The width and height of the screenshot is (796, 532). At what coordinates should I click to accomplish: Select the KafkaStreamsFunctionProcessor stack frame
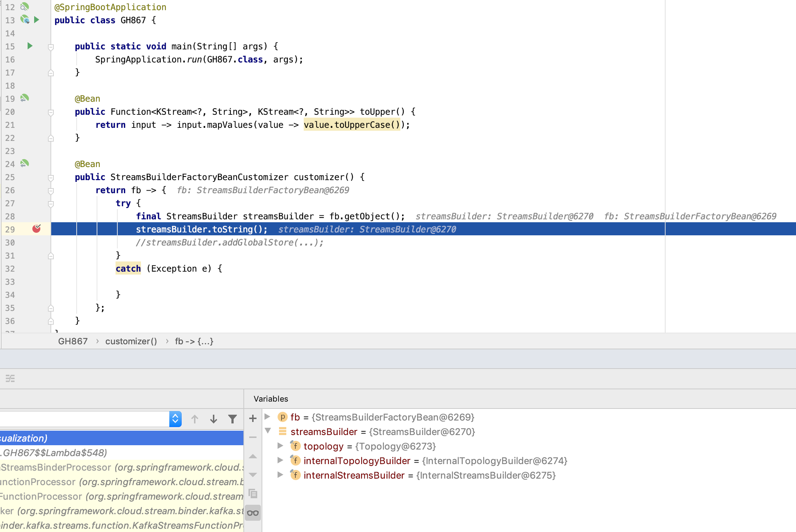(x=109, y=525)
